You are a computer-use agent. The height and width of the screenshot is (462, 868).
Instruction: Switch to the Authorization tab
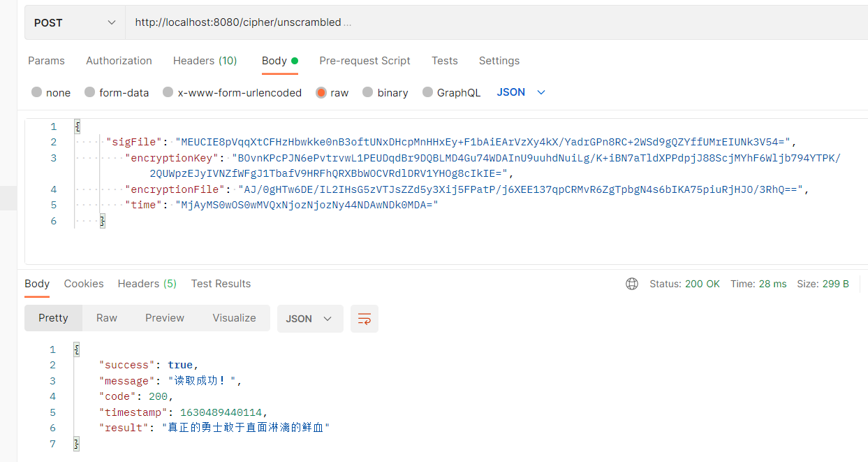click(x=119, y=61)
